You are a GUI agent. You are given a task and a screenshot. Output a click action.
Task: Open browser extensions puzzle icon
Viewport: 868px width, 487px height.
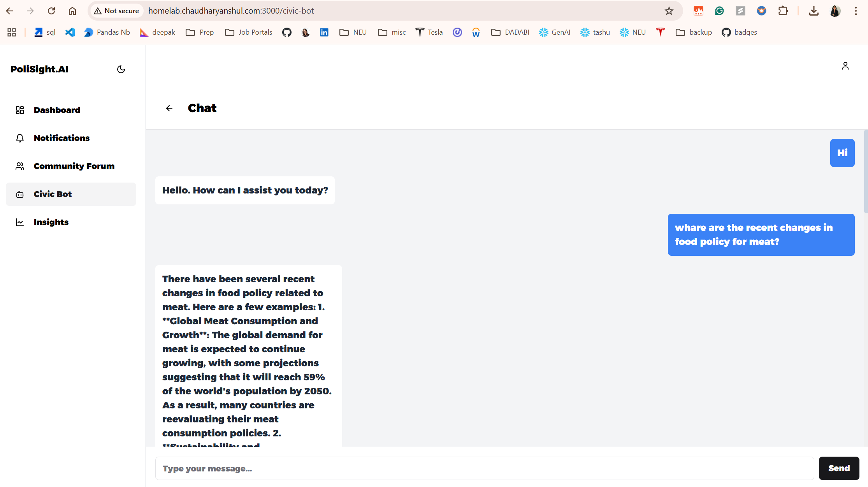tap(783, 11)
